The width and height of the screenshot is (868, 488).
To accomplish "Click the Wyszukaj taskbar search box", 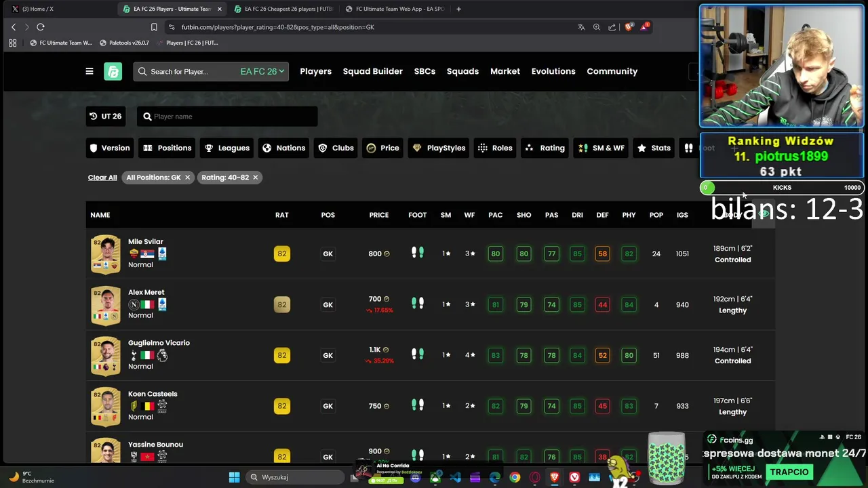I will (296, 477).
